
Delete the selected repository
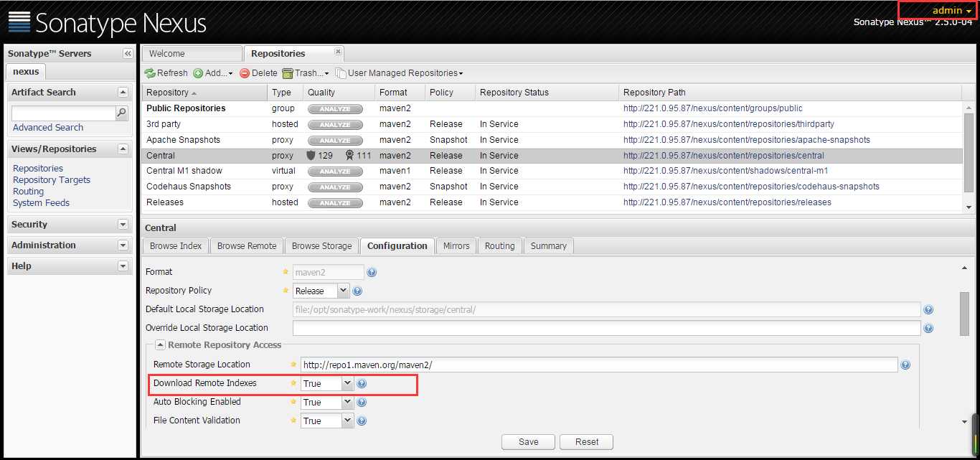coord(258,73)
